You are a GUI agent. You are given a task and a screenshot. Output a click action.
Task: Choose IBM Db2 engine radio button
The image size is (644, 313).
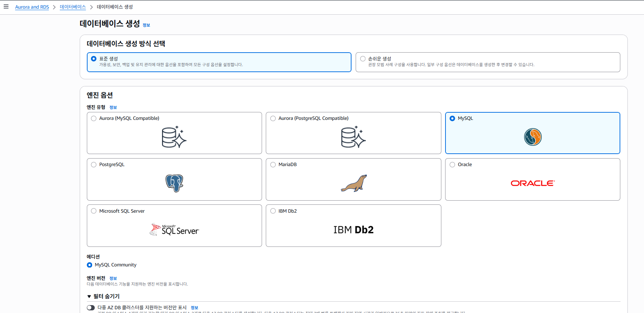coord(273,211)
